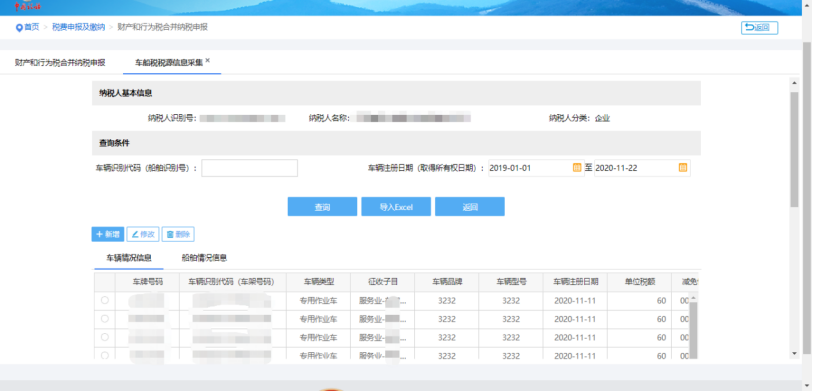Click the 企业 taxpayer category value

tap(602, 118)
